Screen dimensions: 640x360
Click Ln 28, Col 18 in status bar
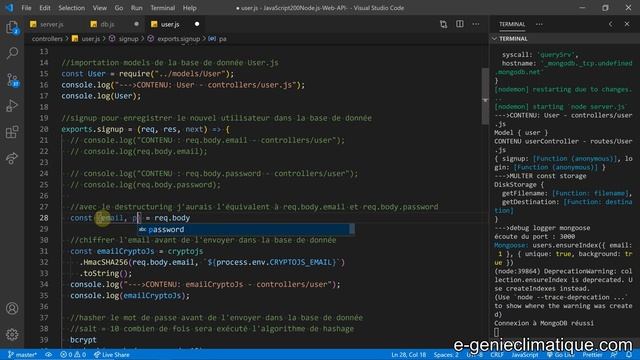point(409,355)
